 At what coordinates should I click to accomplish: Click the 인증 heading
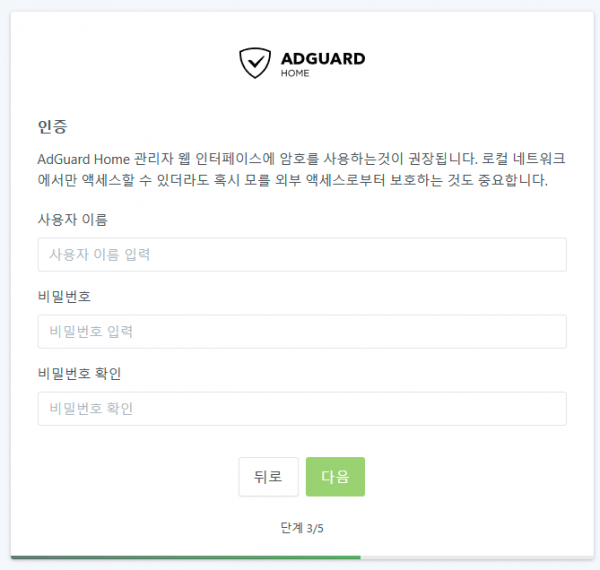click(x=52, y=127)
